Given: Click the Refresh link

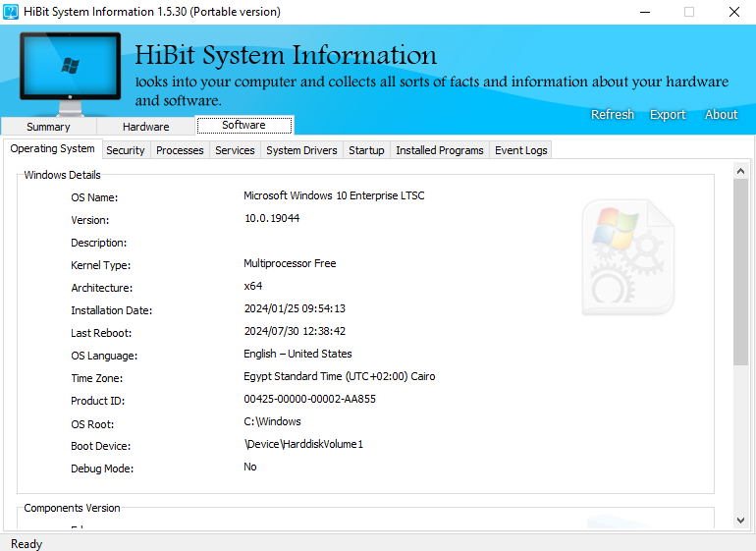Looking at the screenshot, I should [613, 115].
